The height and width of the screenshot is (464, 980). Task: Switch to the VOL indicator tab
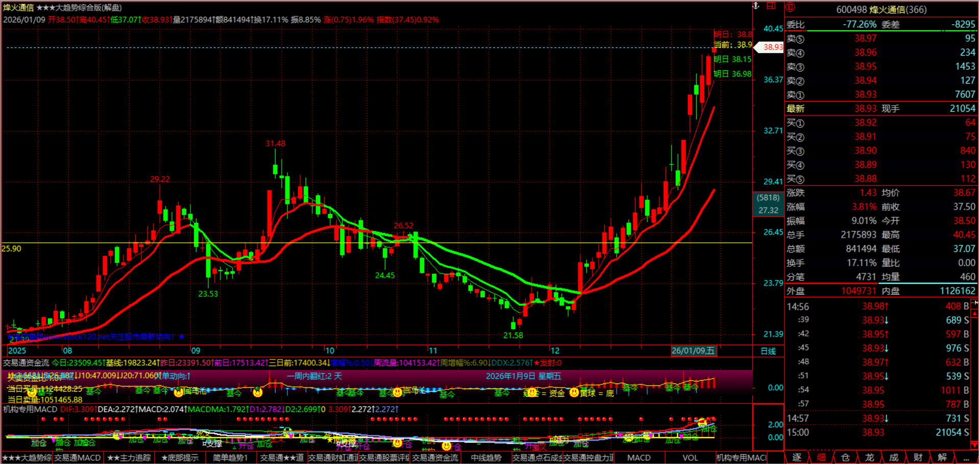click(x=690, y=458)
